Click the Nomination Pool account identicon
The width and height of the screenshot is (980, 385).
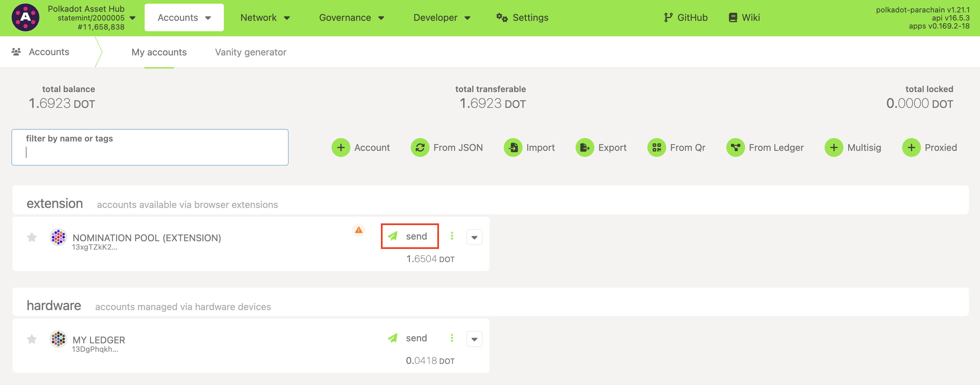click(x=58, y=237)
